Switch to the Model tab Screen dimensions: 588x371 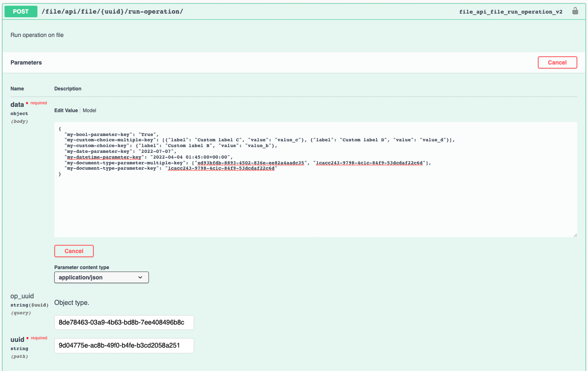pos(89,111)
